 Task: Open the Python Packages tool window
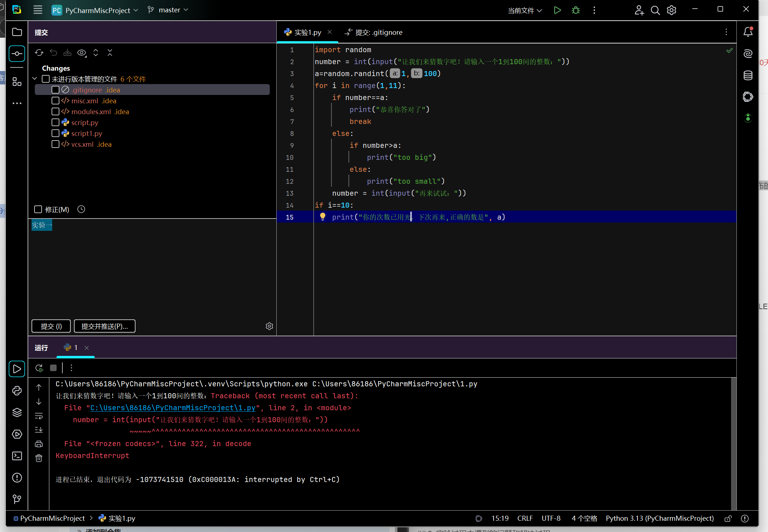[x=17, y=412]
